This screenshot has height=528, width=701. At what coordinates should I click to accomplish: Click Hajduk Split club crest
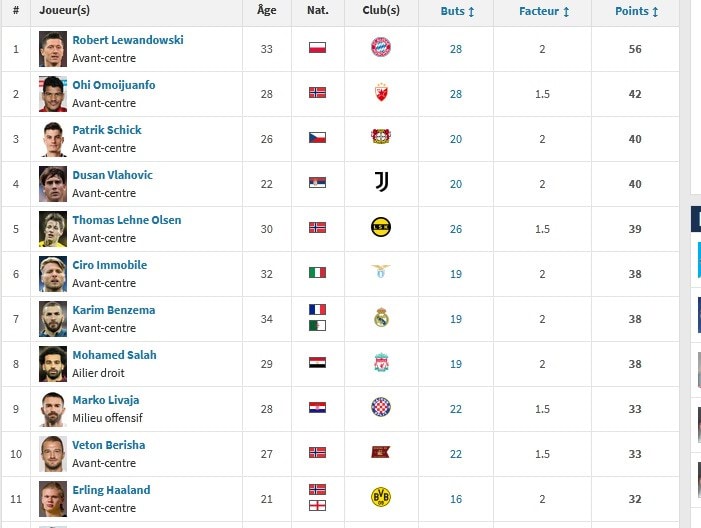click(381, 407)
